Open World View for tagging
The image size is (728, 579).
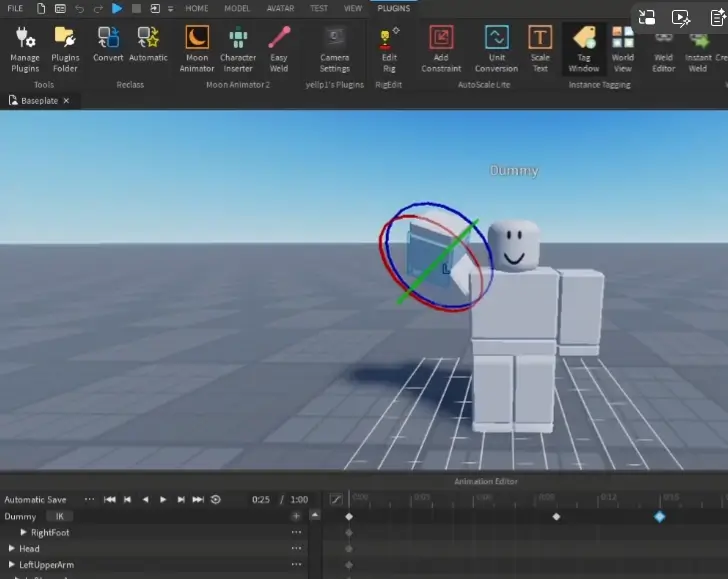(623, 49)
